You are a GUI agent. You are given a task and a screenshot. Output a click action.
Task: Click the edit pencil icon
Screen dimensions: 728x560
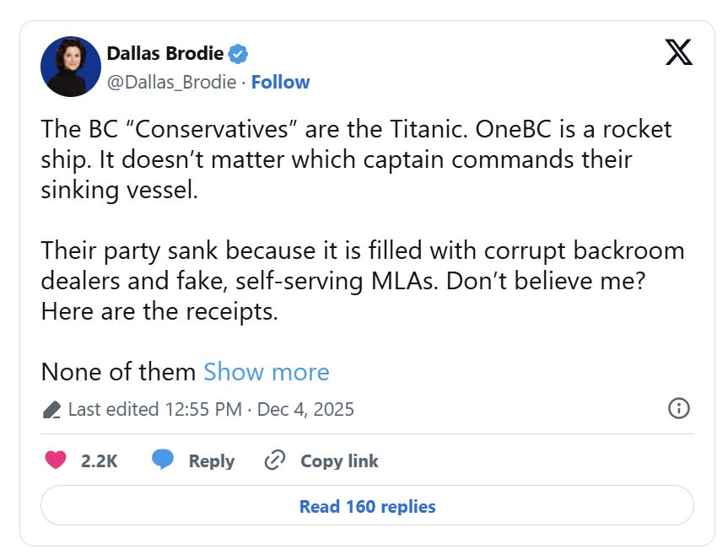coord(51,410)
